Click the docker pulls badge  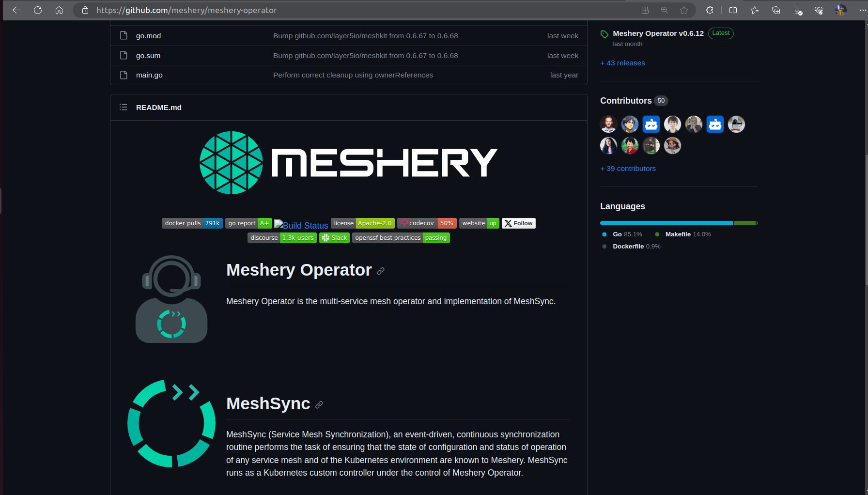[192, 223]
